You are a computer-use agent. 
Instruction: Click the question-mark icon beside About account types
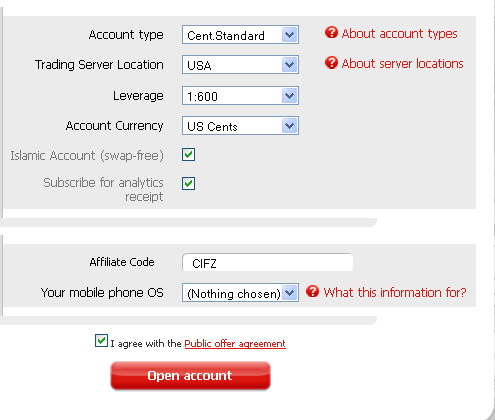point(331,32)
